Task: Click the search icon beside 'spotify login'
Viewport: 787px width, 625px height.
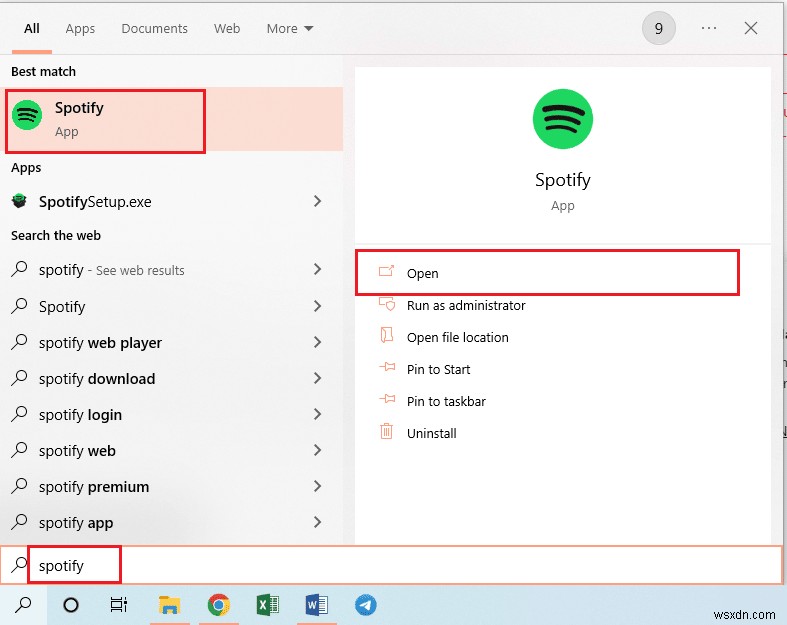Action: pos(19,414)
